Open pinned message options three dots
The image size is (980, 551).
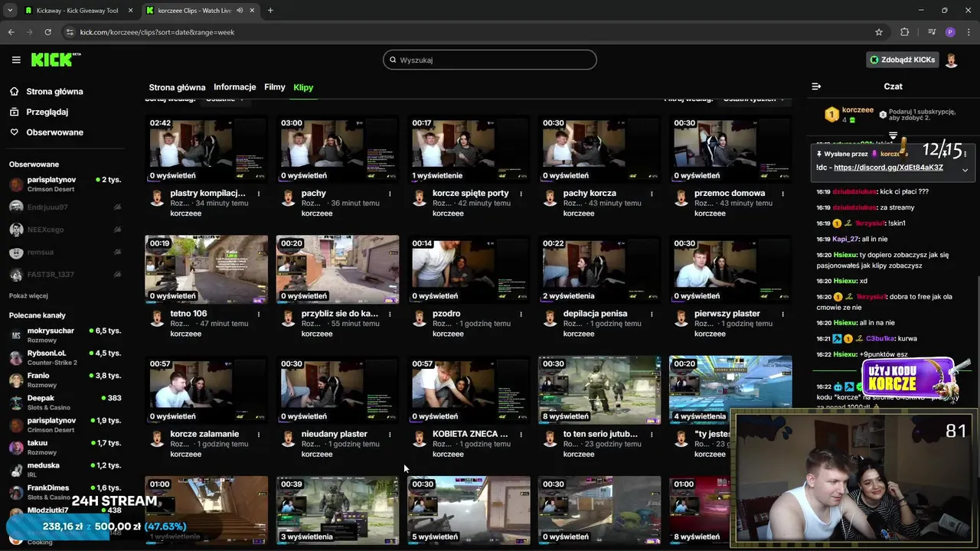point(965,154)
